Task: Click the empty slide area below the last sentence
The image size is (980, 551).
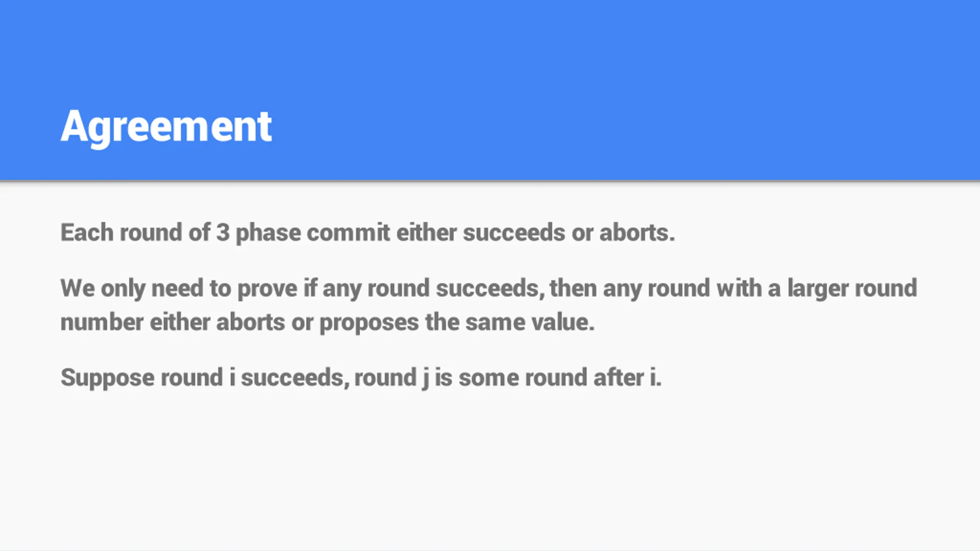Action: (490, 471)
